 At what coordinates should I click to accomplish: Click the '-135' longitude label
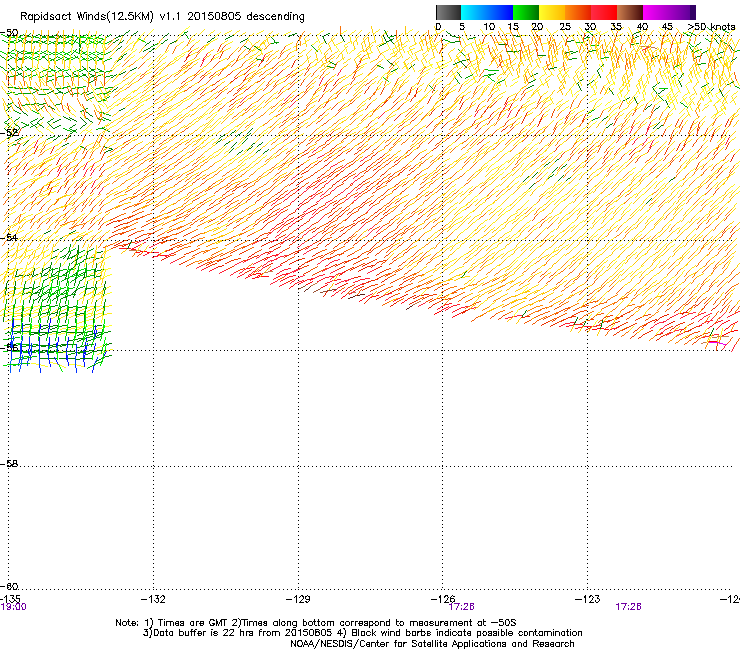pyautogui.click(x=10, y=599)
